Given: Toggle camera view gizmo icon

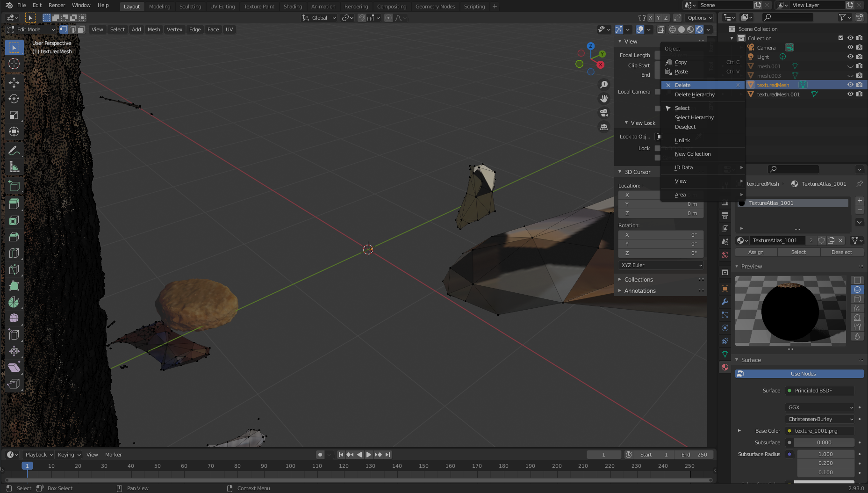Looking at the screenshot, I should 604,113.
